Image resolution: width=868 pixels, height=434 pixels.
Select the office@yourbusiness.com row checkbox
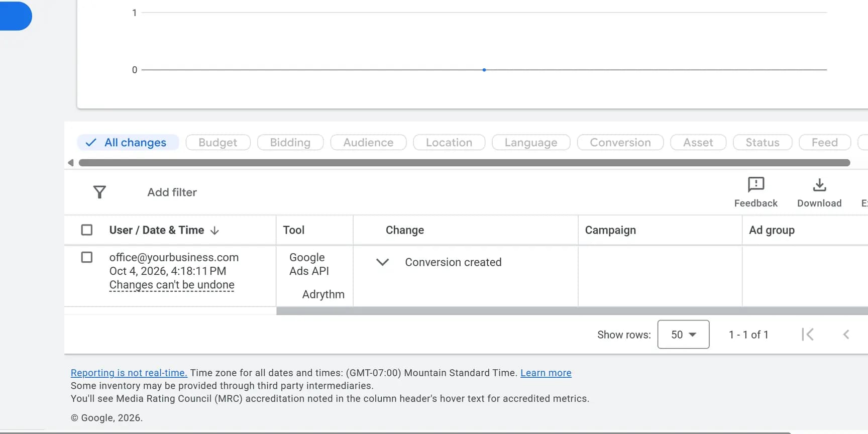(x=87, y=257)
